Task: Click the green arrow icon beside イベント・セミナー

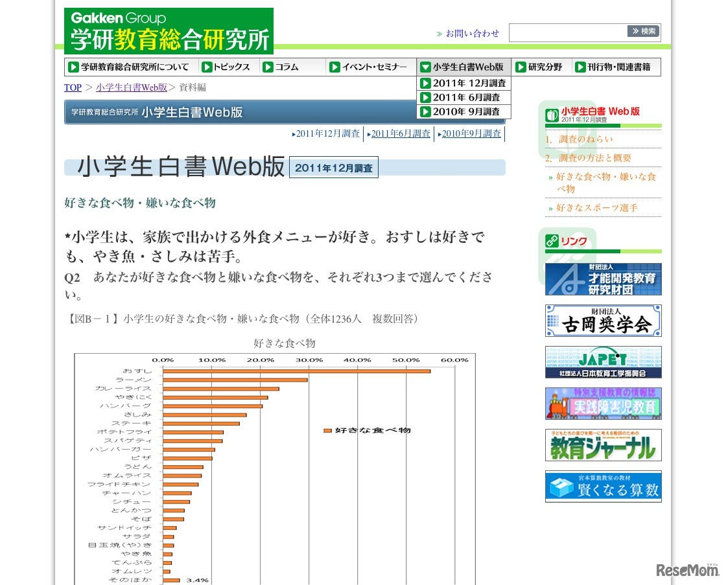Action: (x=335, y=67)
